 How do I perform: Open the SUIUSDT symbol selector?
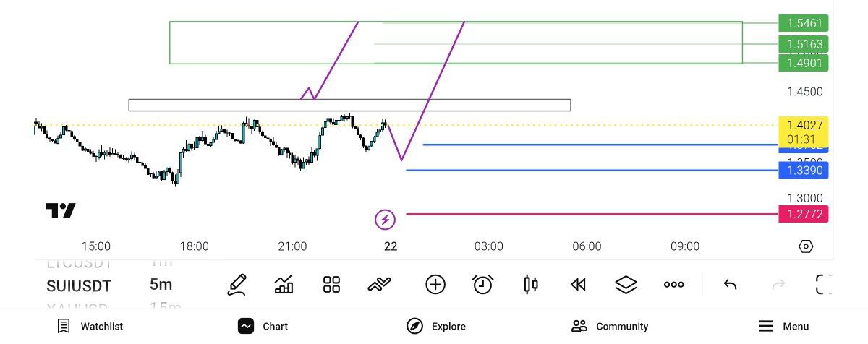79,285
